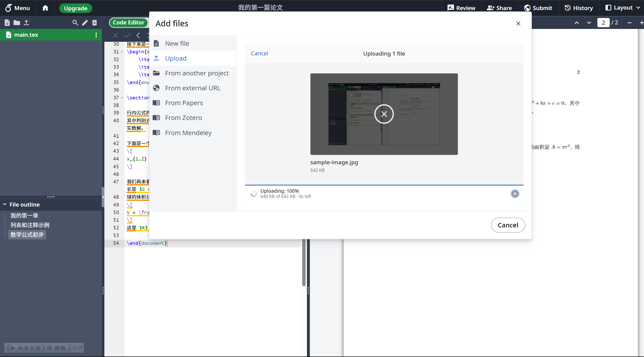Image resolution: width=644 pixels, height=357 pixels.
Task: Fold the code block at line 31
Action: click(x=122, y=52)
